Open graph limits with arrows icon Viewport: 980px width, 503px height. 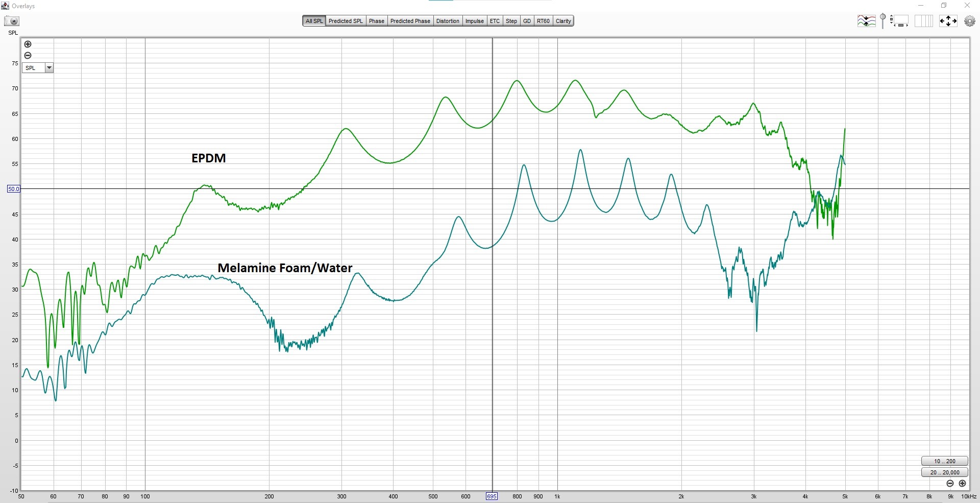tap(948, 21)
